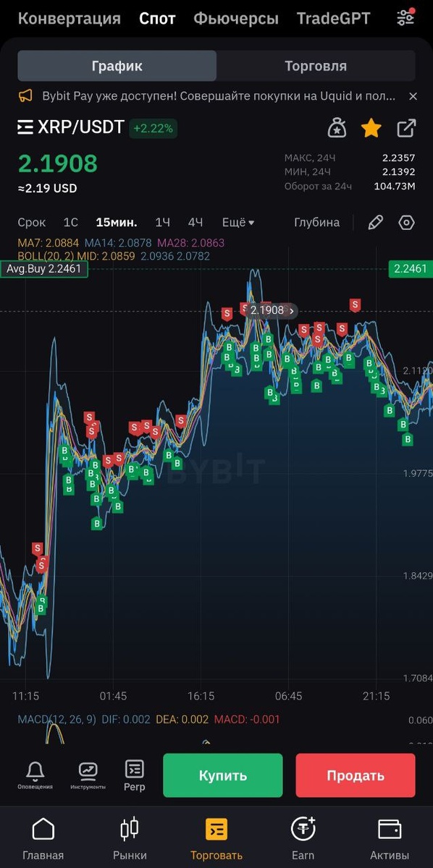Tap the large 2.1908 price

[x=57, y=163]
